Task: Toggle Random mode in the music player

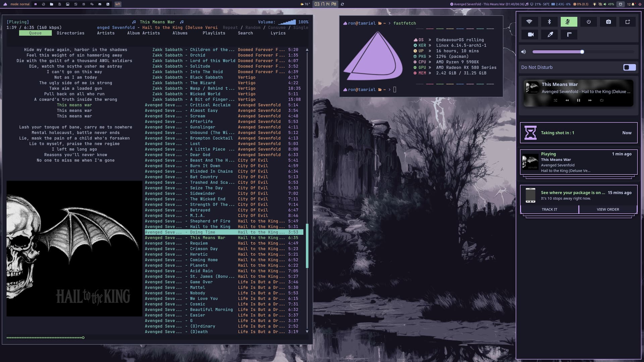Action: pos(253,27)
